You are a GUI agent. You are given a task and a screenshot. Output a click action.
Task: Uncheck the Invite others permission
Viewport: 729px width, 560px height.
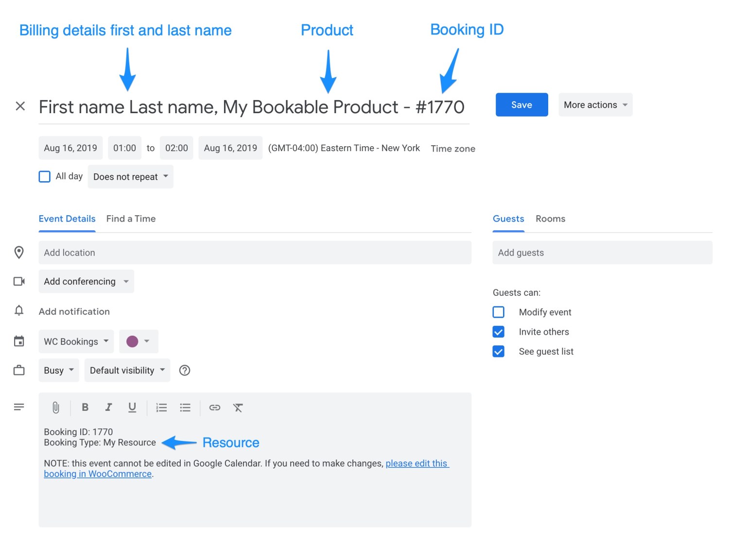pos(498,332)
